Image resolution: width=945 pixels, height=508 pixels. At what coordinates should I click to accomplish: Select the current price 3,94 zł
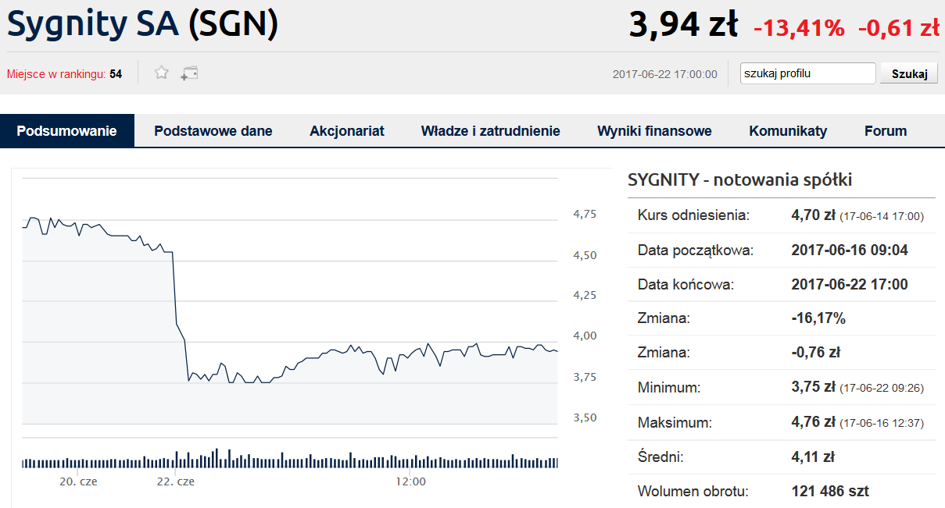pyautogui.click(x=683, y=25)
